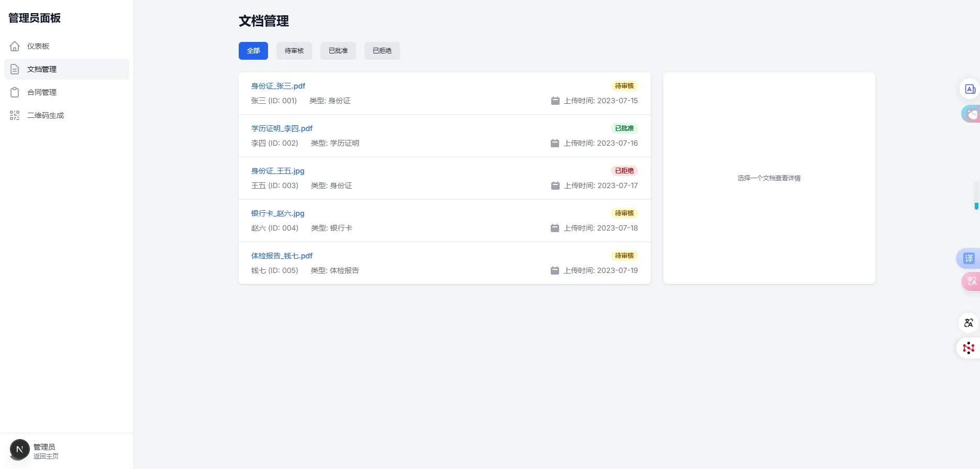The height and width of the screenshot is (469, 980).
Task: Click calendar icon next to 2023-07-17
Action: point(555,186)
